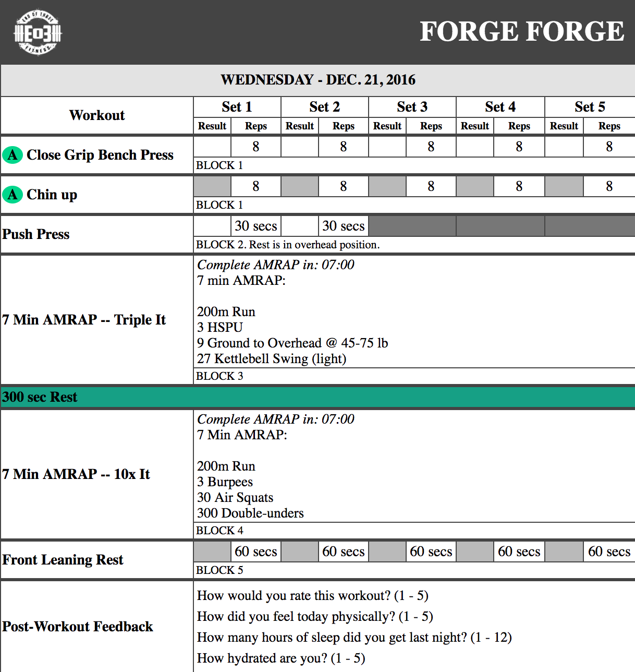The image size is (635, 672).
Task: Click the Set 1 result field for Close Grip Bench Press
Action: 212,147
